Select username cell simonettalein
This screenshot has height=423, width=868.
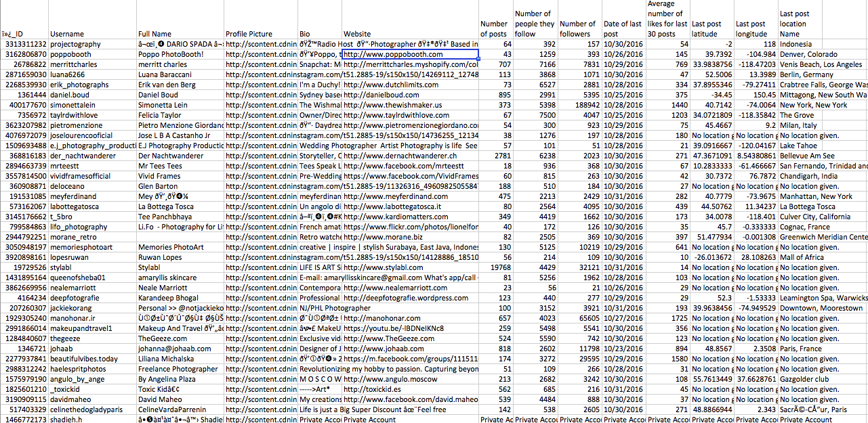pos(91,105)
